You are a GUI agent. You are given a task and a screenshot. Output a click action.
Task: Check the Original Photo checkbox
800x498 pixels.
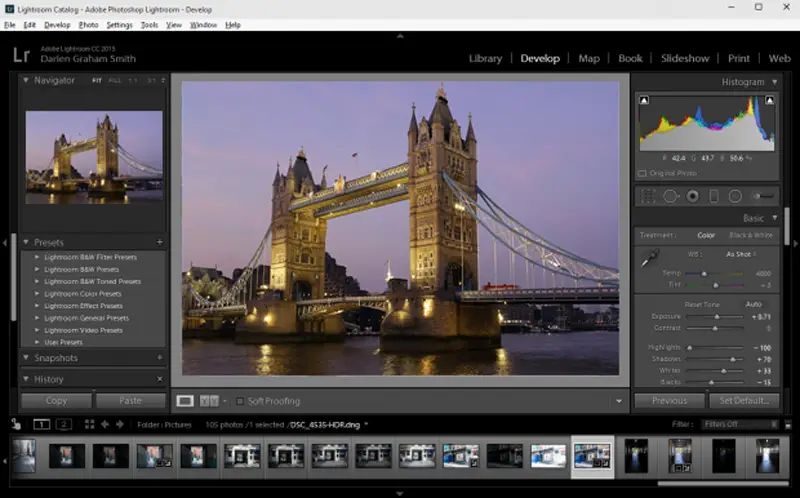tap(644, 173)
